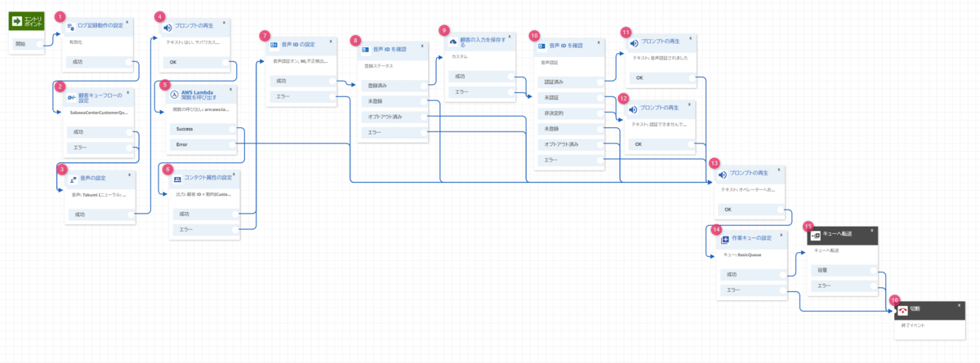The image size is (980, 363).
Task: Open the 音声の設定 block title
Action: click(x=93, y=178)
